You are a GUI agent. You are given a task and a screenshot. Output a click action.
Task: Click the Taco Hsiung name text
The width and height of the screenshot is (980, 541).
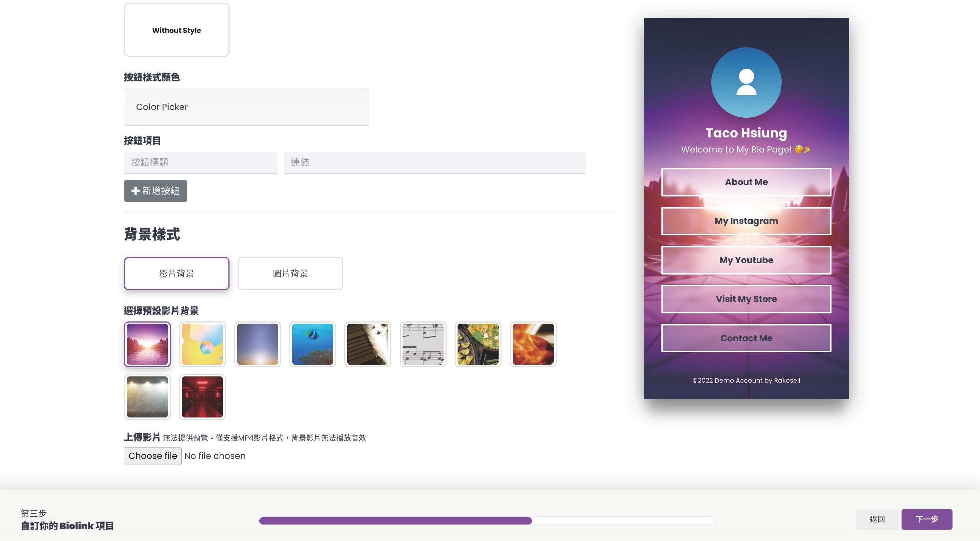pyautogui.click(x=746, y=133)
